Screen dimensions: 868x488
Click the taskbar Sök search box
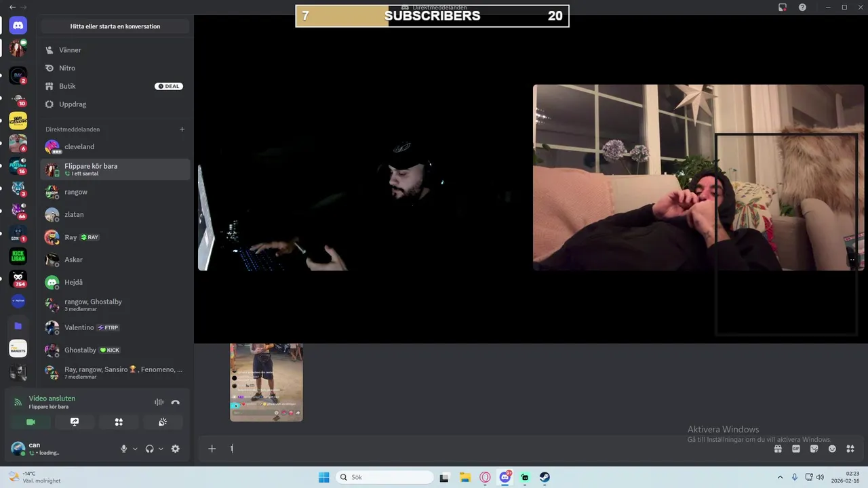(385, 477)
